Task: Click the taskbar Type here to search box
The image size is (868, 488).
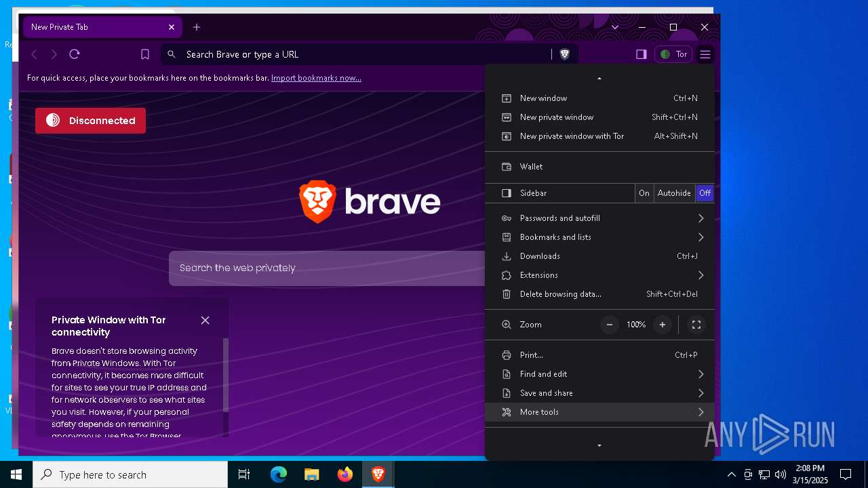Action: point(130,474)
